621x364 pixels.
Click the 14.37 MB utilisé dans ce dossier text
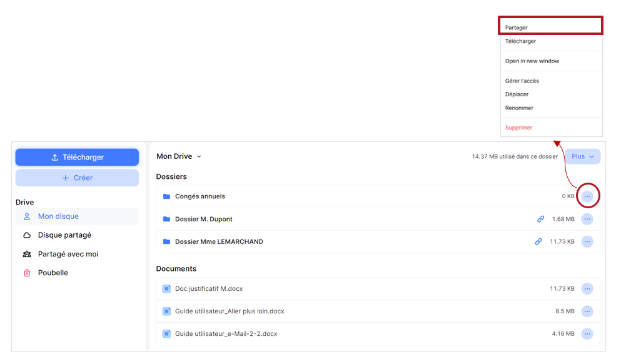coord(515,156)
